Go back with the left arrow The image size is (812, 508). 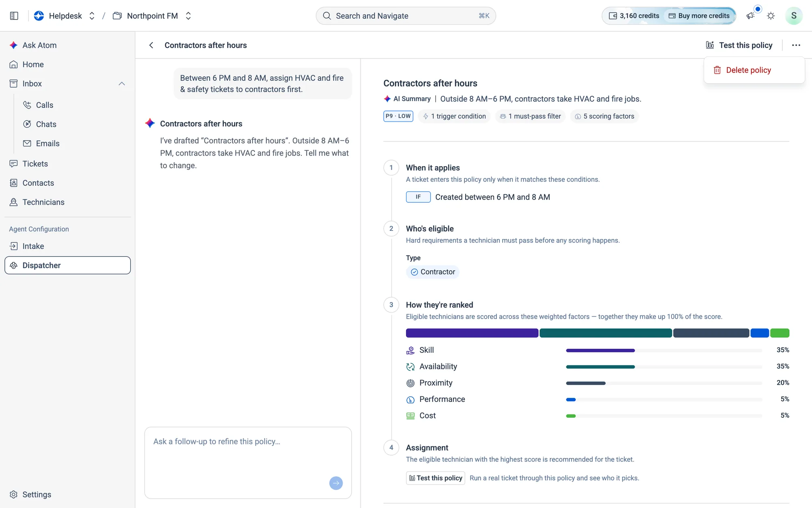point(151,45)
